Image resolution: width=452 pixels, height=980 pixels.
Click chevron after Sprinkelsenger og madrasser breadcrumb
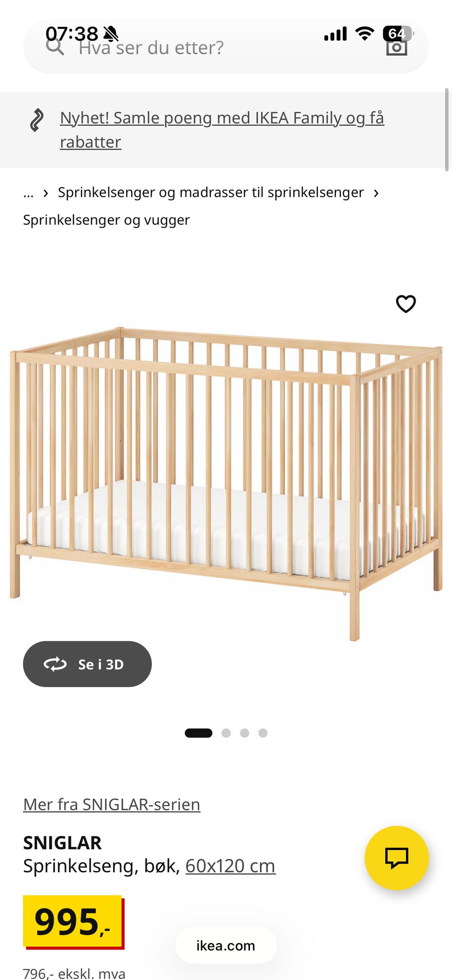pos(376,193)
